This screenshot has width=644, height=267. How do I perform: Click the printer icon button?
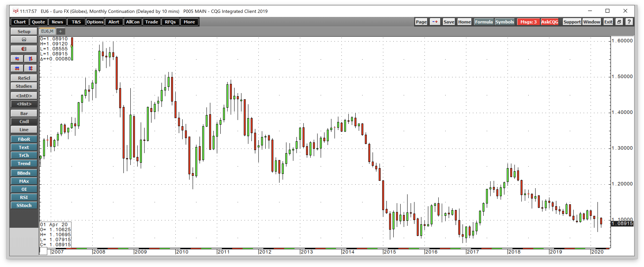pos(24,40)
